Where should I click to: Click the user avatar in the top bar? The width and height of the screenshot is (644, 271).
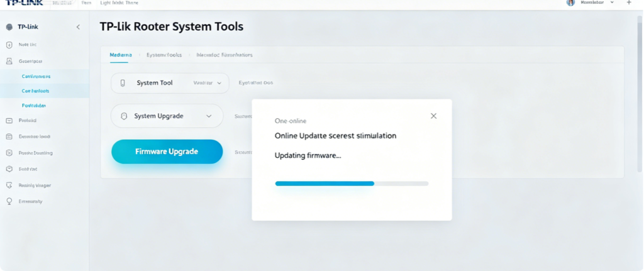click(x=570, y=3)
